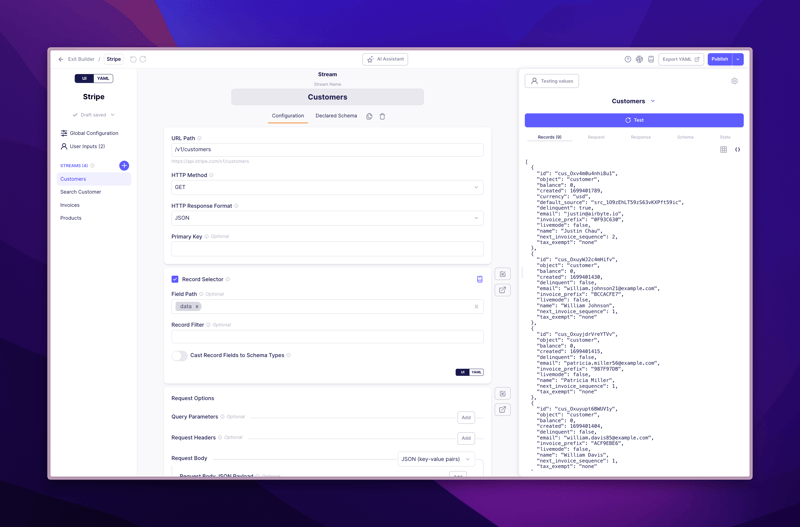Open the HTTP Method dropdown
Image resolution: width=800 pixels, height=527 pixels.
point(327,187)
